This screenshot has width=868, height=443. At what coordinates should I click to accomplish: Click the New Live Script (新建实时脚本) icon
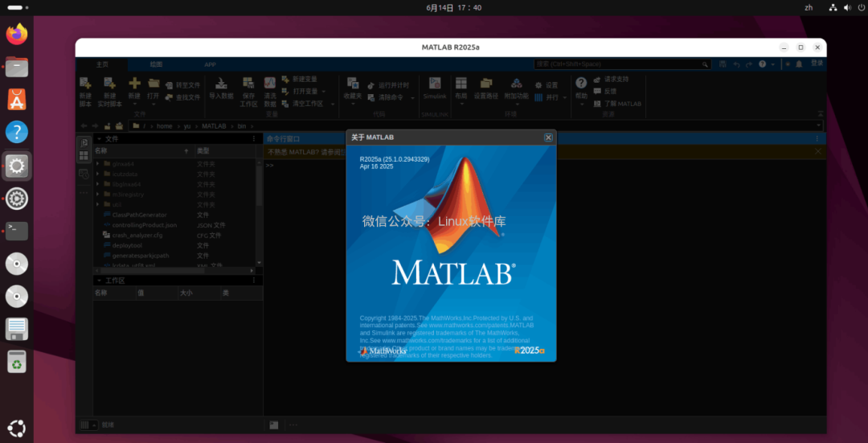[109, 84]
